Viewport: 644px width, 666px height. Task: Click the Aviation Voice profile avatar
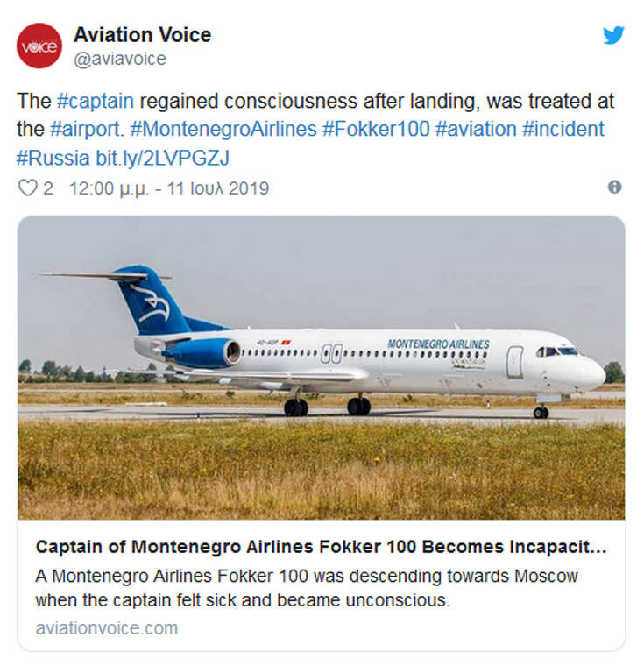pyautogui.click(x=39, y=46)
